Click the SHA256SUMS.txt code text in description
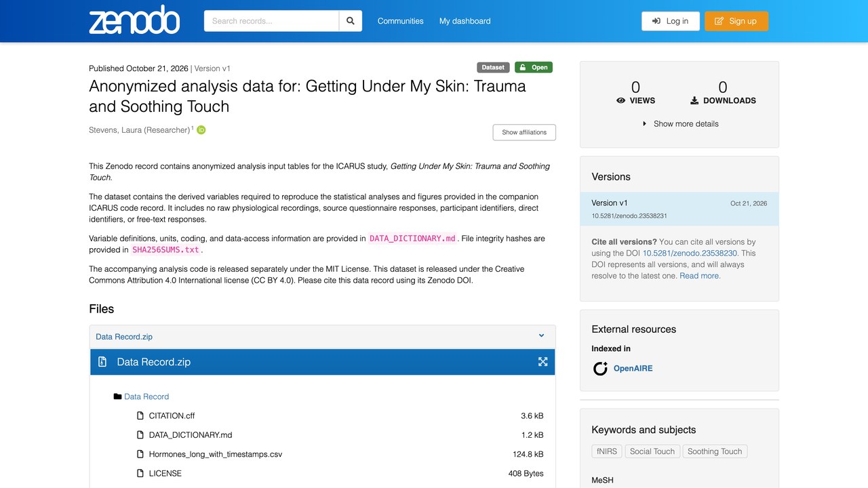The image size is (868, 488). tap(166, 250)
